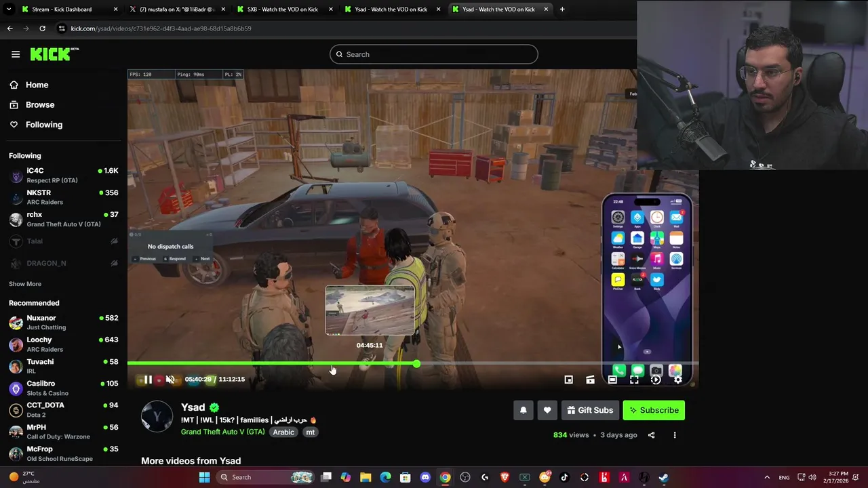The height and width of the screenshot is (488, 868).
Task: Click the timeline preview thumbnail
Action: point(370,310)
